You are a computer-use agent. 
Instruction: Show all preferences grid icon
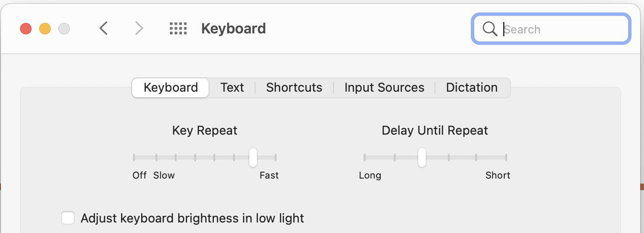(178, 29)
